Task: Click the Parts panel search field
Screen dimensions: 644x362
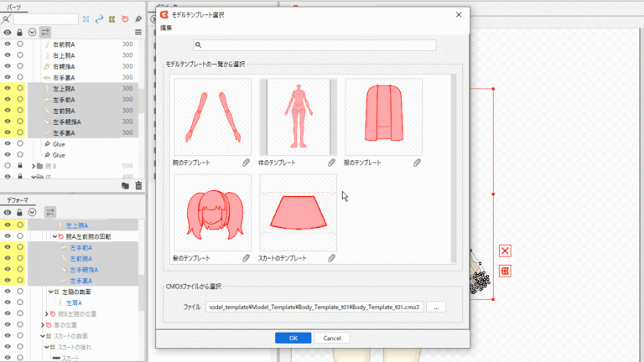Action: point(45,19)
